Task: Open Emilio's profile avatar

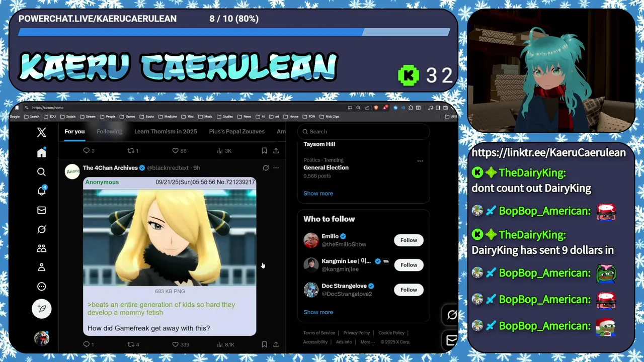Action: [x=311, y=240]
